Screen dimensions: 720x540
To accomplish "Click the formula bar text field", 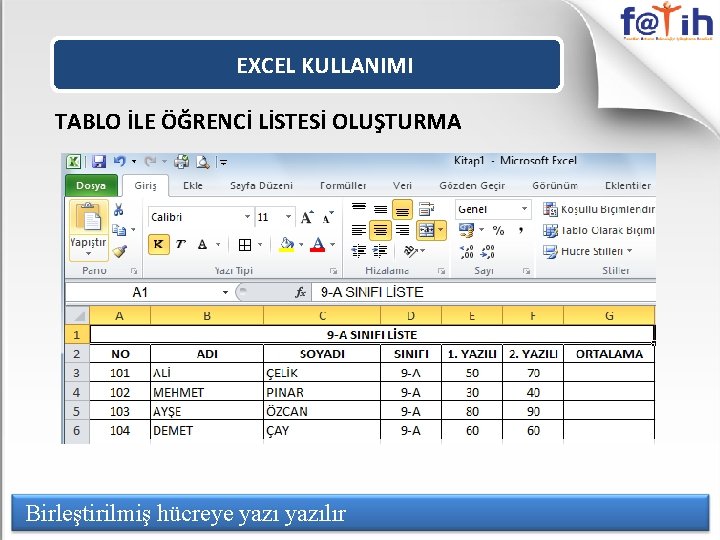I will point(484,292).
